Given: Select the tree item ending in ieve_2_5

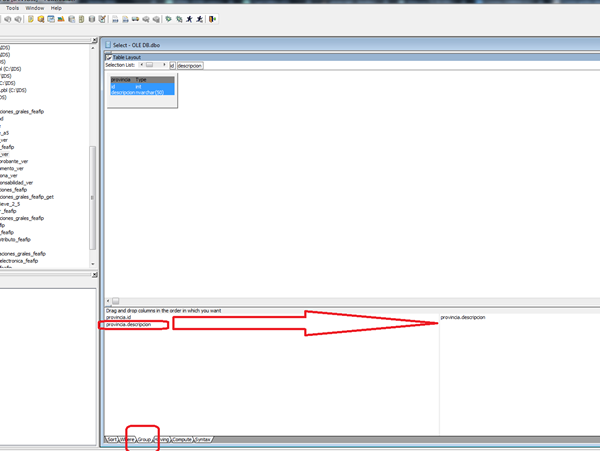Looking at the screenshot, I should point(10,204).
